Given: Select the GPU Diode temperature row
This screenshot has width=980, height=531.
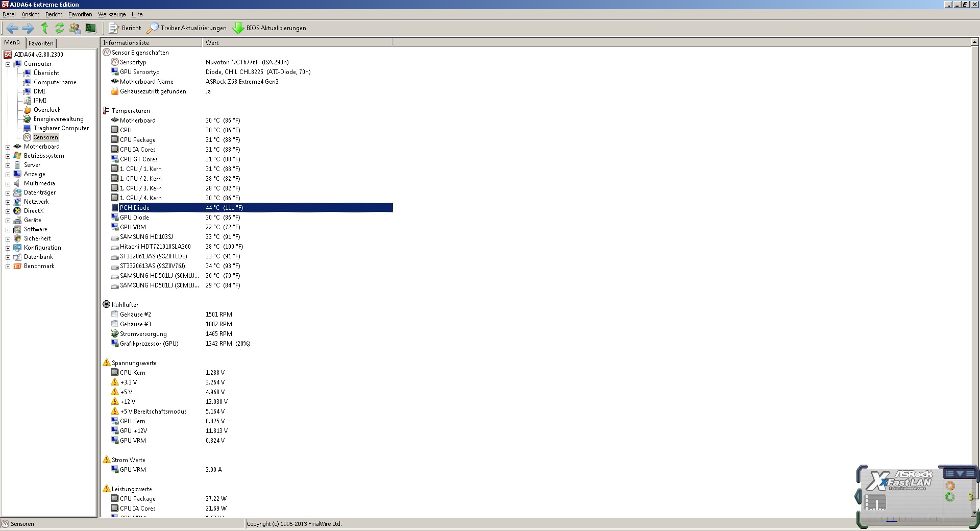Looking at the screenshot, I should point(252,218).
